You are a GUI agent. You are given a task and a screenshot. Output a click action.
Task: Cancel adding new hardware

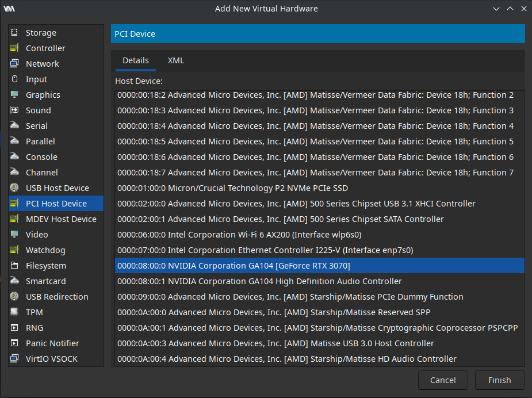443,380
